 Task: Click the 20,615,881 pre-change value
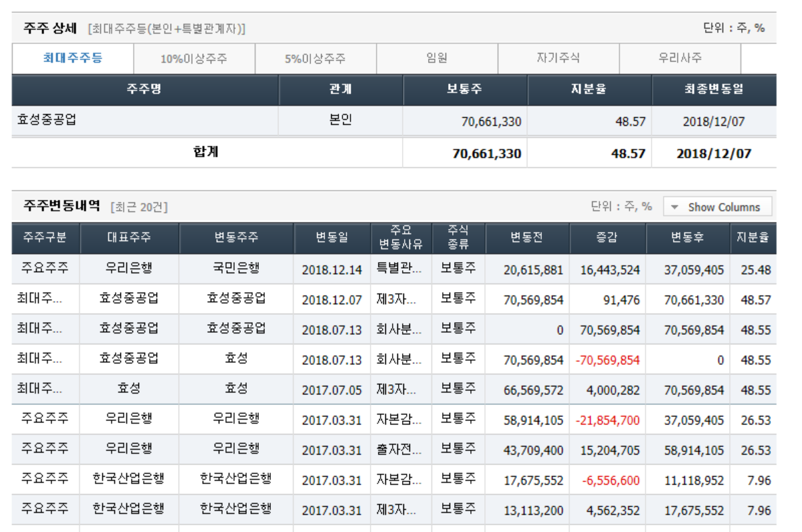click(533, 270)
